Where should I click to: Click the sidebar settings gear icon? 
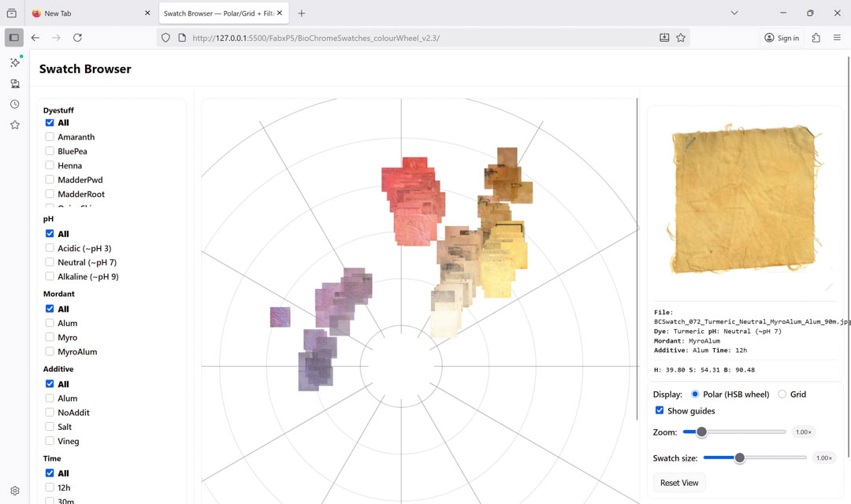click(14, 491)
